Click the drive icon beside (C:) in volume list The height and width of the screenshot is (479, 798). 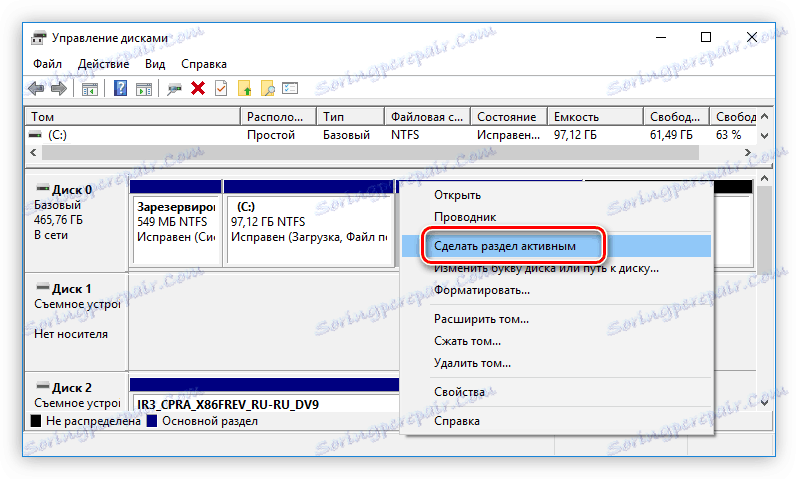pyautogui.click(x=35, y=135)
